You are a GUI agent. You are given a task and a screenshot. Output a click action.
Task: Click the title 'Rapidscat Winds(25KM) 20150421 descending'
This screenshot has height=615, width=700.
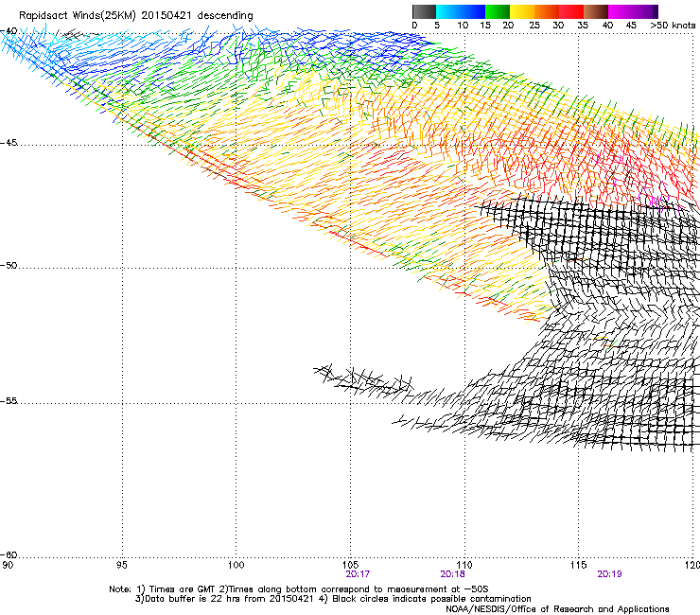click(135, 16)
